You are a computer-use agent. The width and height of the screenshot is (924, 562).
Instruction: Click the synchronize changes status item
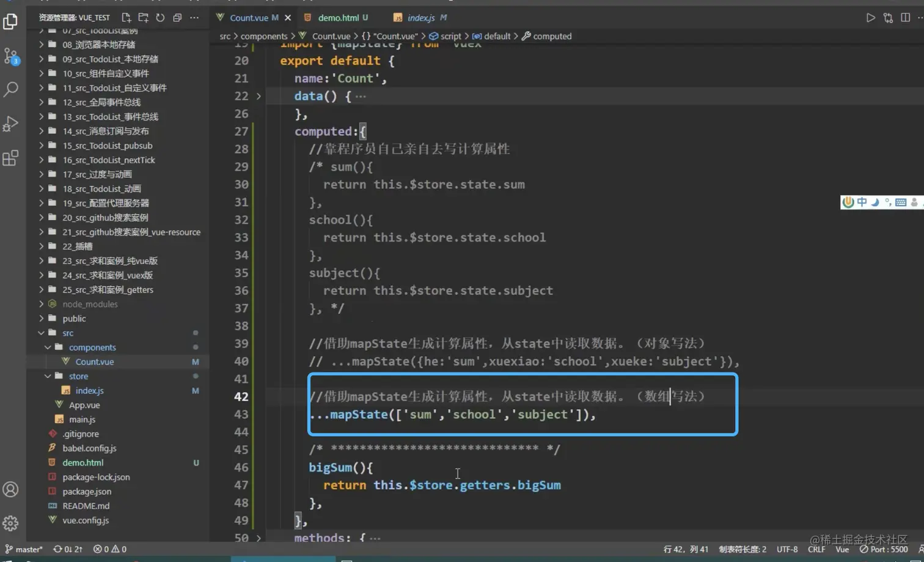68,549
